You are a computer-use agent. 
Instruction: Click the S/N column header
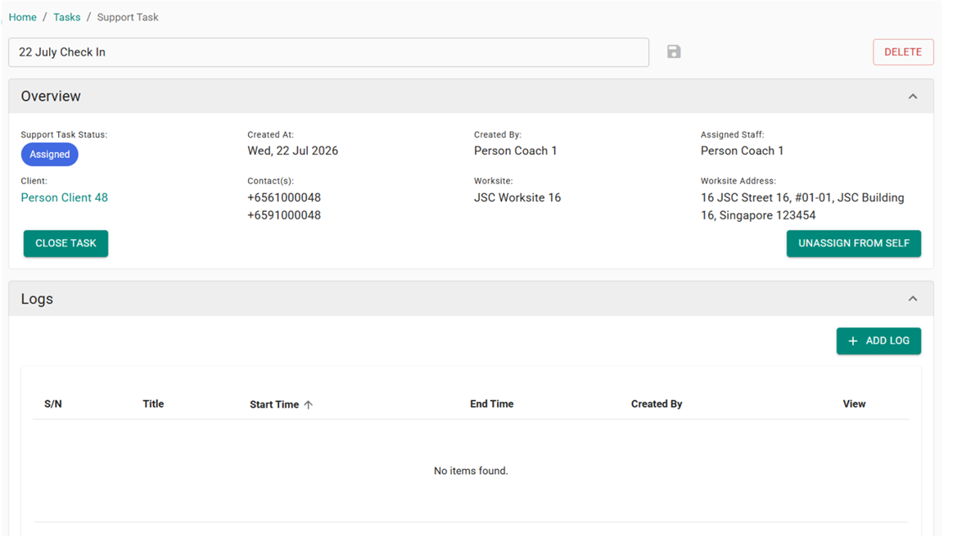coord(53,404)
